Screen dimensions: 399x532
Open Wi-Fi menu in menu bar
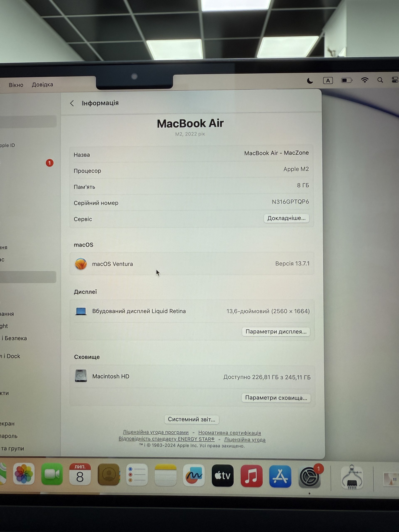365,80
